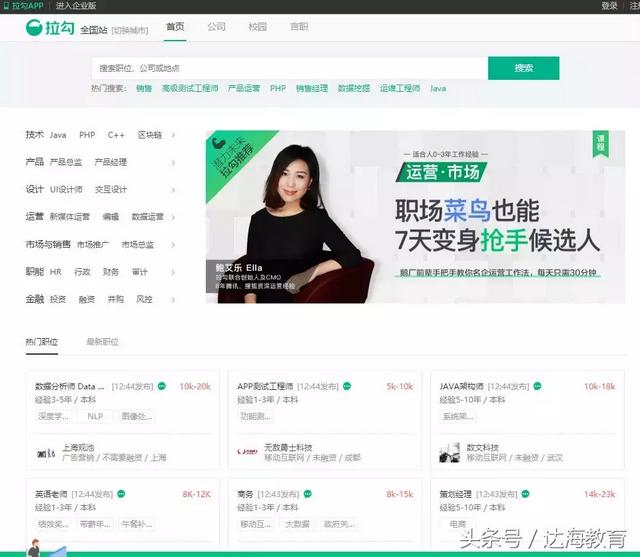Screen dimensions: 640x557
Task: Open 数据分析师 Data job posting
Action: (x=69, y=386)
